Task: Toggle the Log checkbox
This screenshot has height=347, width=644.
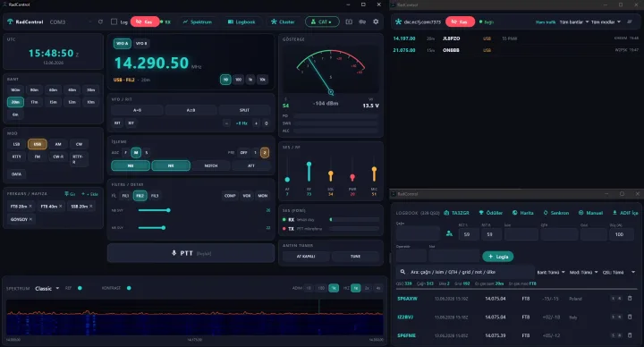Action: [114, 21]
